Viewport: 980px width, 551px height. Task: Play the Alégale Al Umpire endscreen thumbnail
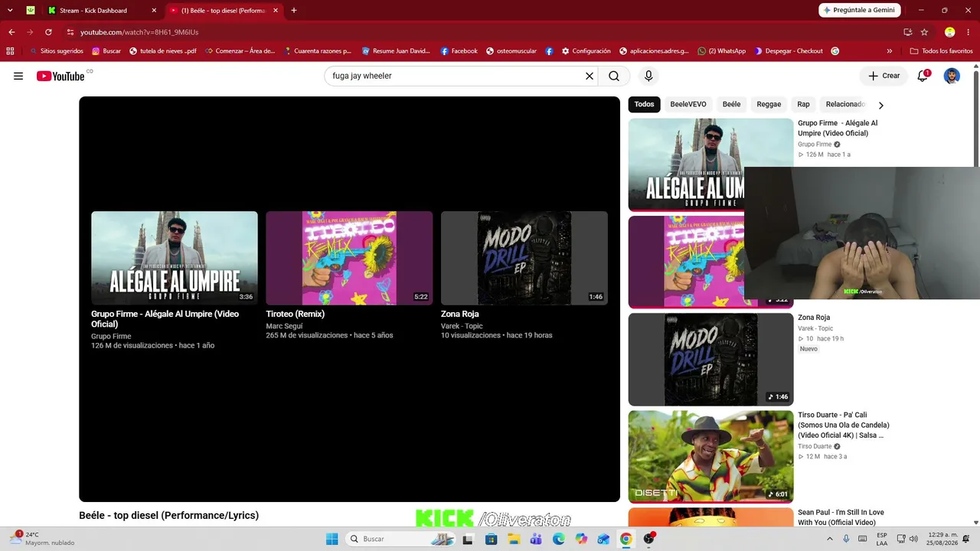(x=175, y=258)
